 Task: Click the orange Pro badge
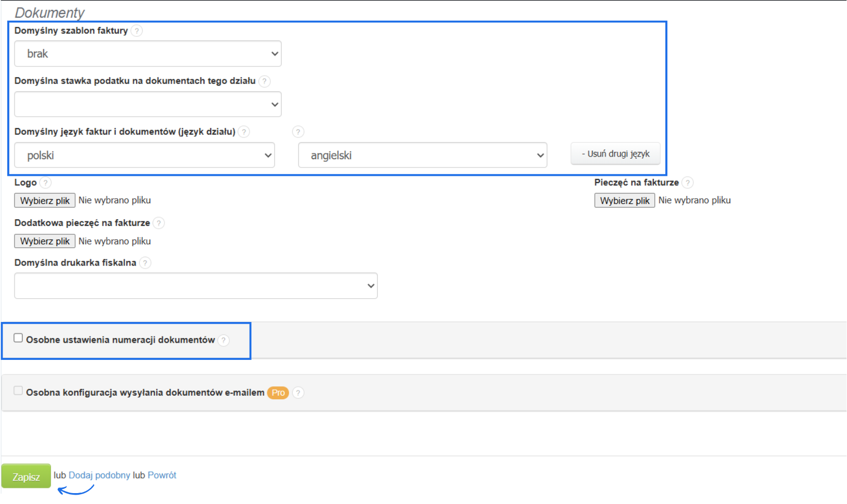pos(278,393)
